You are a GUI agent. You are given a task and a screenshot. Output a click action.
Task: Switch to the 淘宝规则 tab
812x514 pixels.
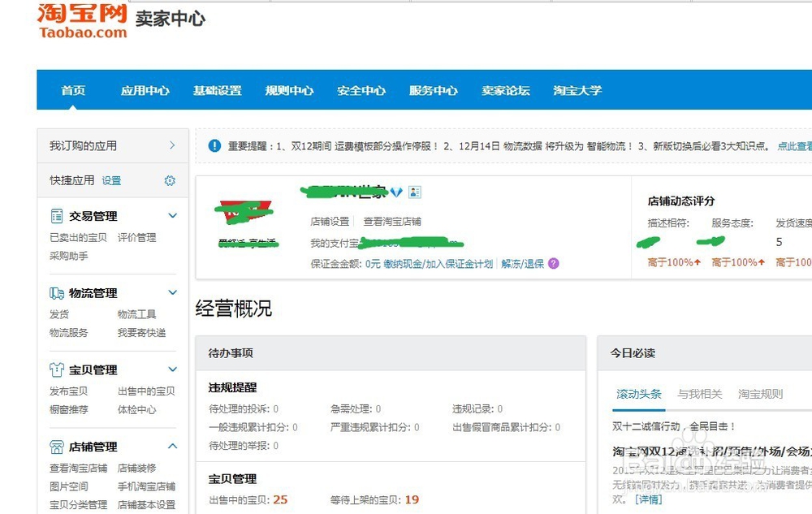pos(760,394)
